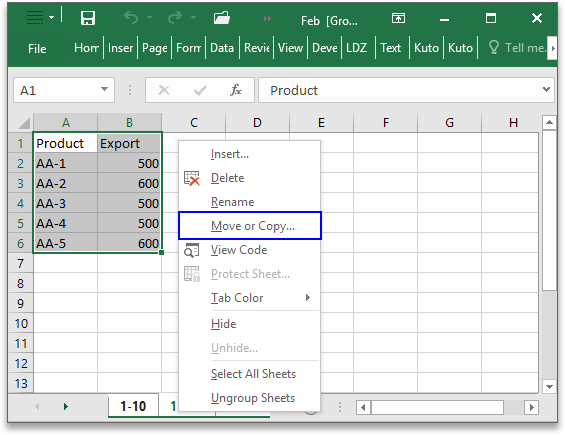Open the touch mode hamburger icon
This screenshot has width=565, height=435.
(35, 17)
